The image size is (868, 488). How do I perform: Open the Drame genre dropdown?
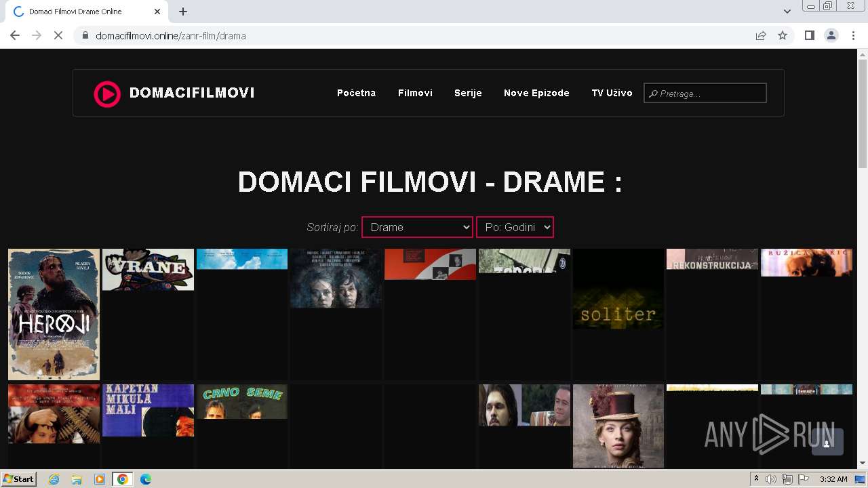(417, 227)
